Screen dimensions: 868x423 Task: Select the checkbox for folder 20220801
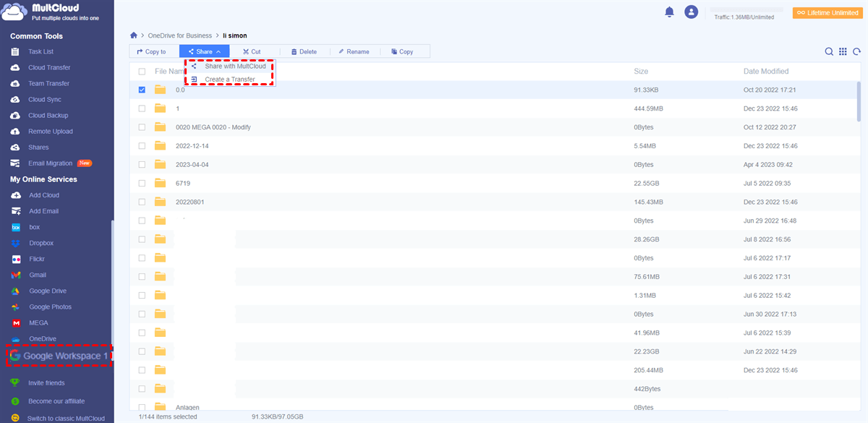pyautogui.click(x=142, y=202)
